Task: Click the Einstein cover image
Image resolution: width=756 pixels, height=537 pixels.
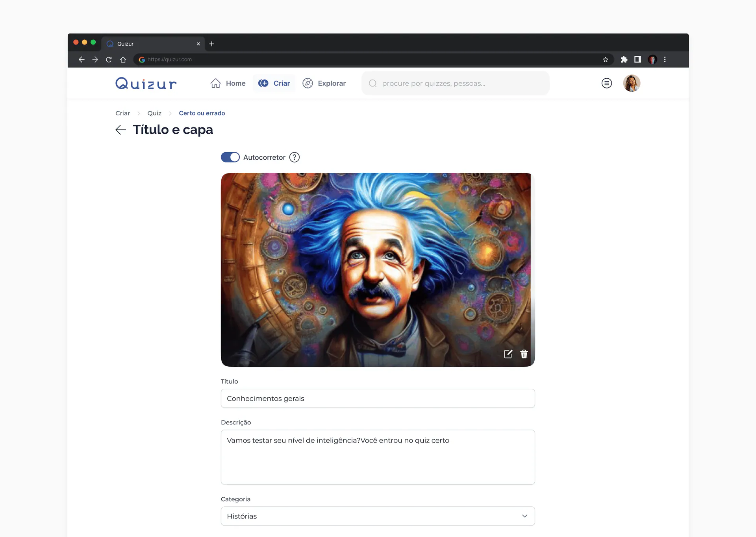Action: point(378,269)
